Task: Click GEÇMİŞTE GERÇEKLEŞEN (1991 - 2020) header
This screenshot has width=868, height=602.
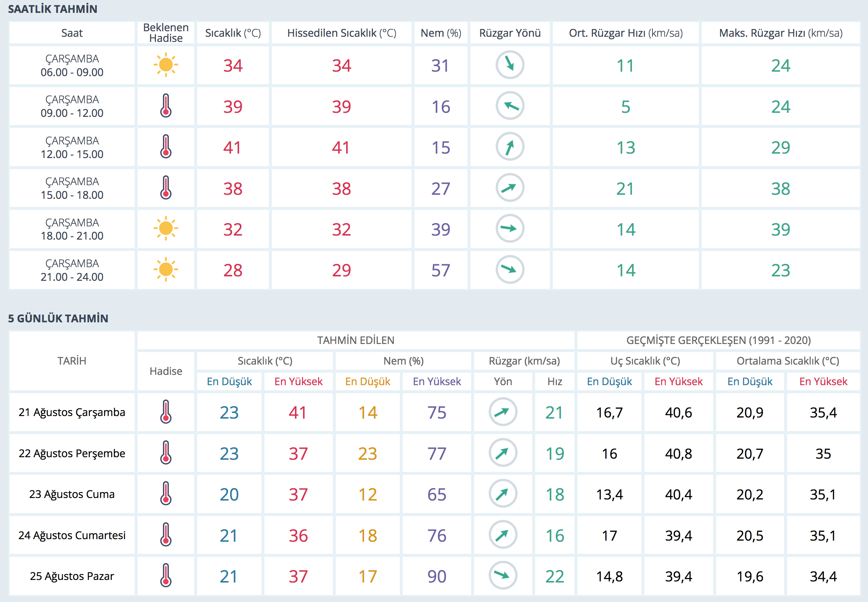Action: point(718,340)
